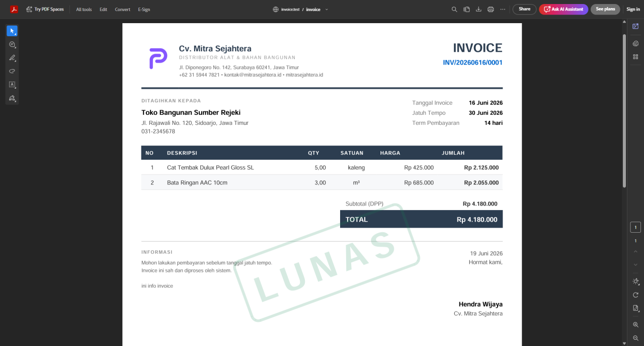Click phone number 031-2345678

158,131
